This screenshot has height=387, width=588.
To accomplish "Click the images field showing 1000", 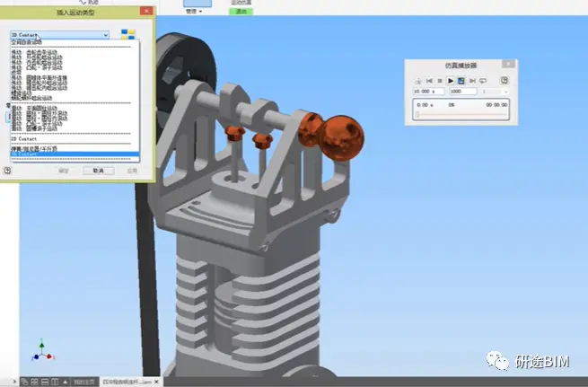I will (463, 91).
